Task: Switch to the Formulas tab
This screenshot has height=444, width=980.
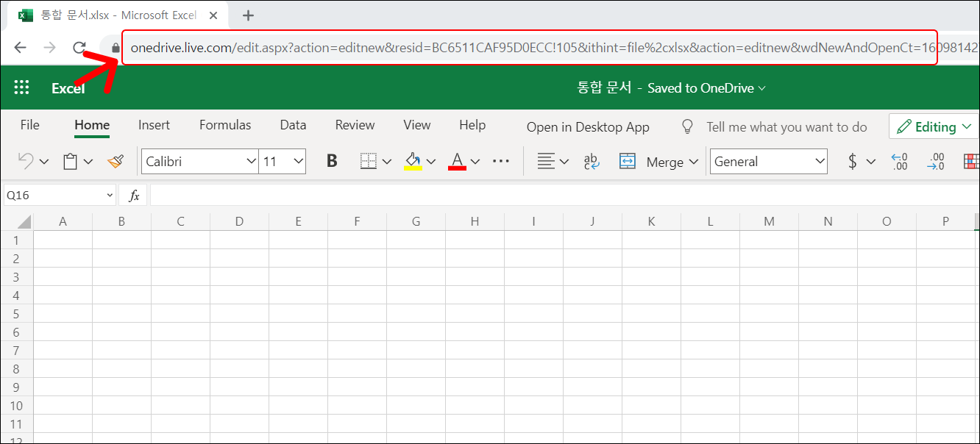Action: pos(225,125)
